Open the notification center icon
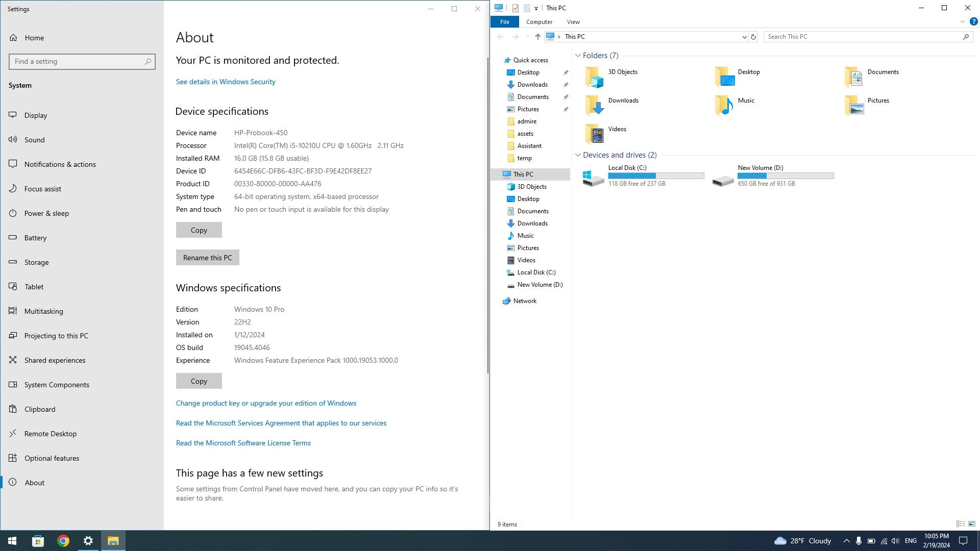Screen dimensions: 980x551 coord(963,541)
